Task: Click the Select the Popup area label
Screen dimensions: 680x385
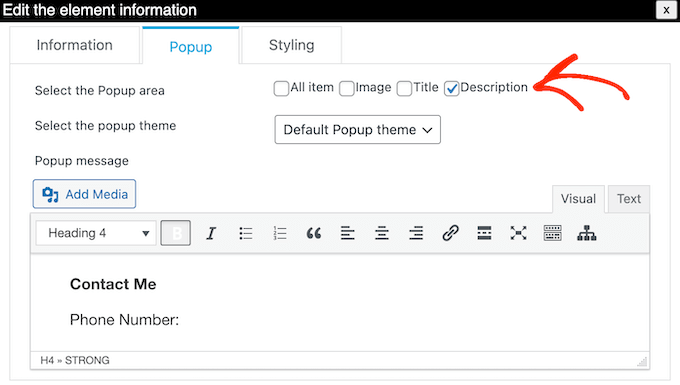Action: tap(100, 91)
